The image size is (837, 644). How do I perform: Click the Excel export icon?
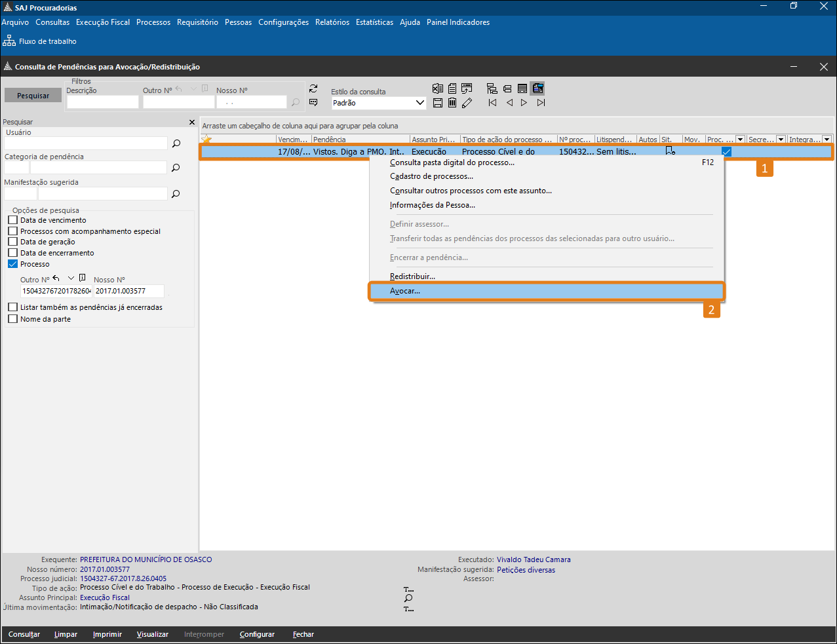(x=438, y=88)
